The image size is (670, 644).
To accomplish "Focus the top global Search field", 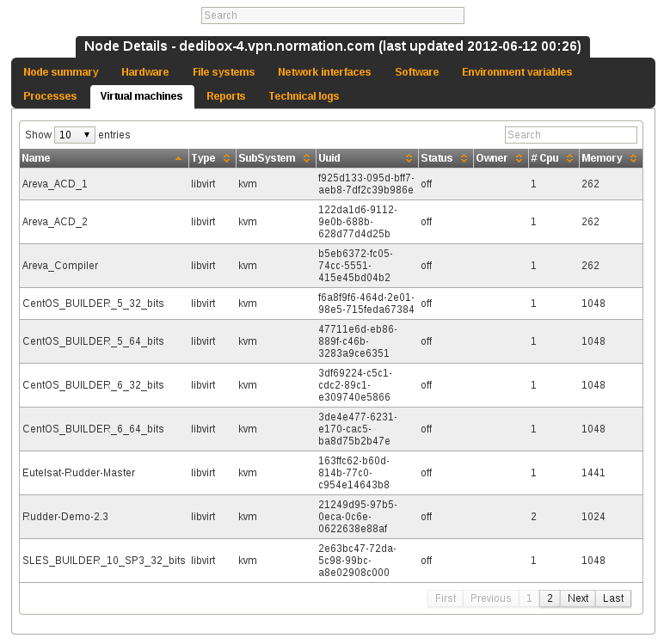I will click(x=333, y=15).
